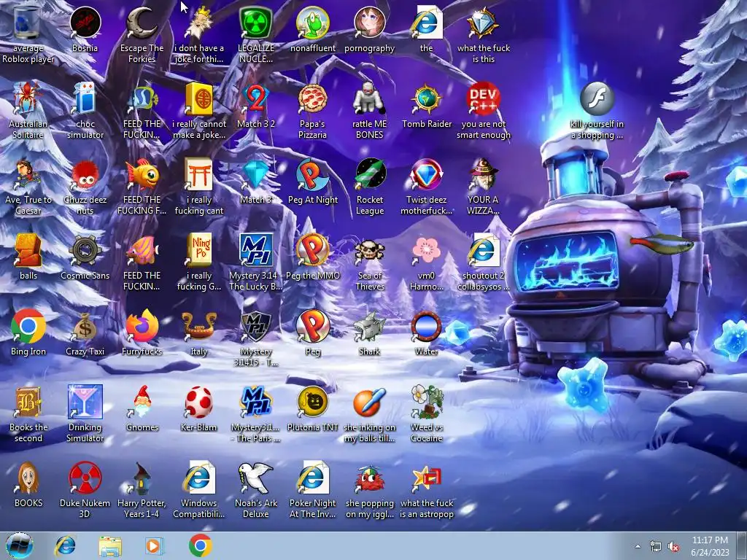Launch the Peg the MMO icon
747x560 pixels.
point(312,250)
